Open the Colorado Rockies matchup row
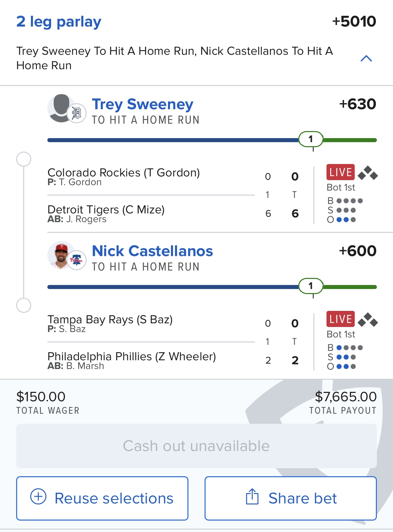Image resolution: width=393 pixels, height=532 pixels. (124, 173)
